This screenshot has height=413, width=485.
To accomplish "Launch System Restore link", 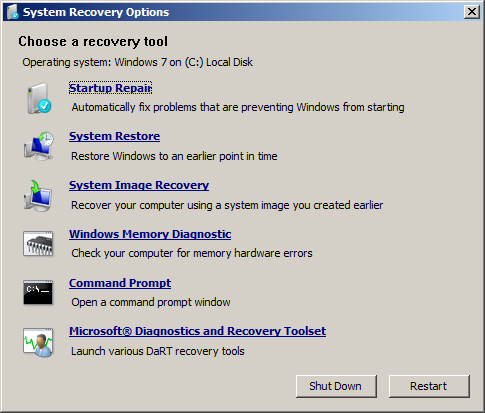I will coord(114,136).
